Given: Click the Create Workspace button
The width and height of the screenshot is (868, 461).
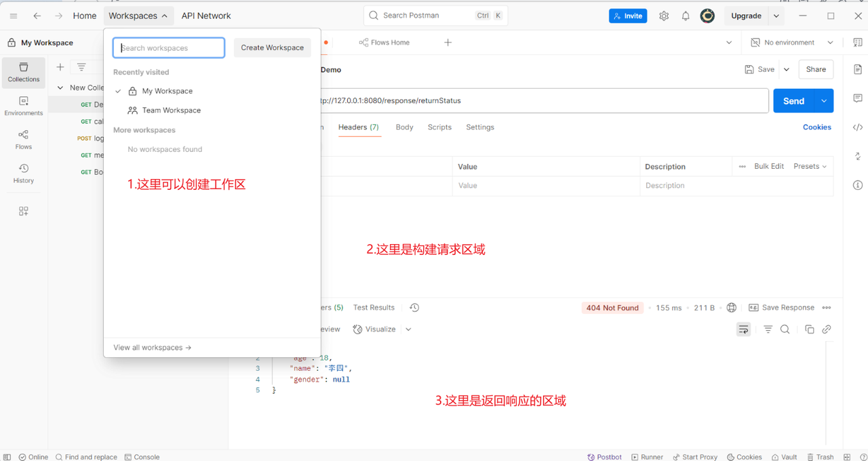Looking at the screenshot, I should coord(272,47).
